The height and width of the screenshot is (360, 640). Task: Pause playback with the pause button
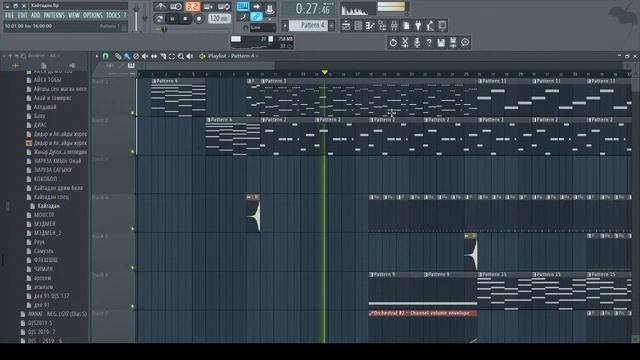172,19
